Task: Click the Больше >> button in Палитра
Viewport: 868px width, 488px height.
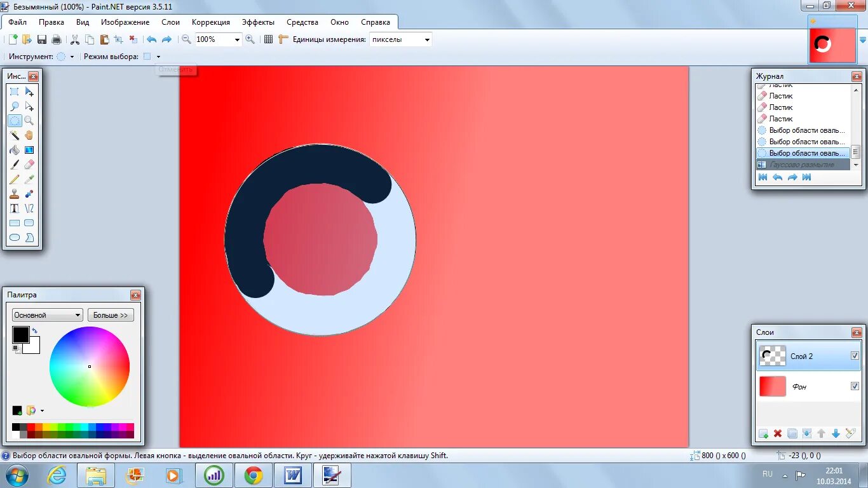Action: coord(111,315)
